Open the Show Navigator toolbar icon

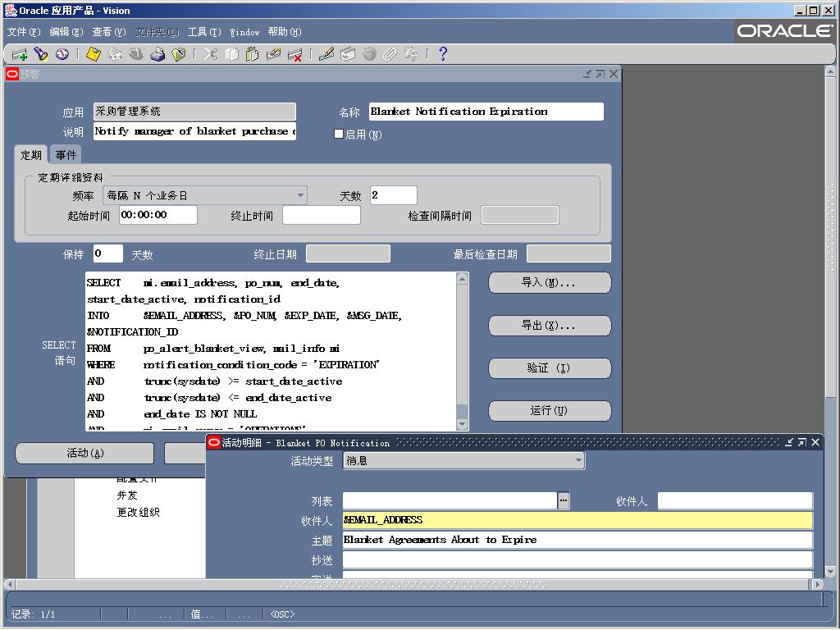point(62,54)
